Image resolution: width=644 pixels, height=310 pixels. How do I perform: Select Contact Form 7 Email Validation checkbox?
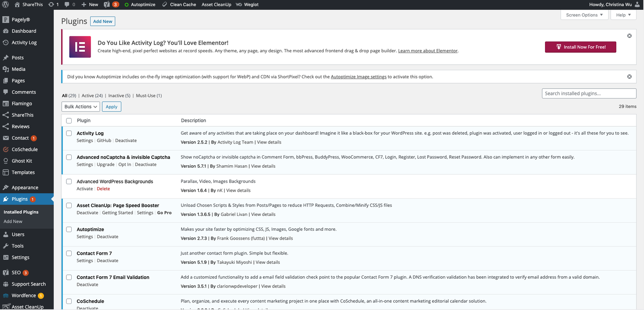[69, 277]
